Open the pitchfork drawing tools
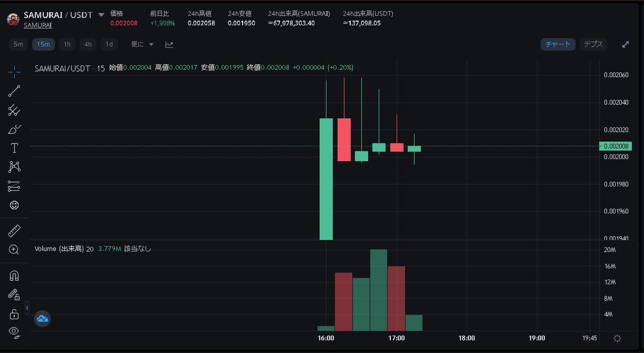The width and height of the screenshot is (644, 353). click(14, 110)
